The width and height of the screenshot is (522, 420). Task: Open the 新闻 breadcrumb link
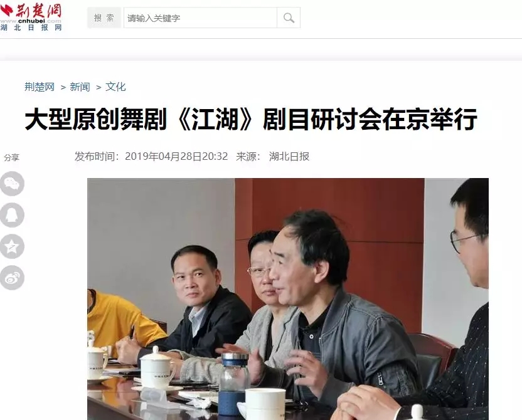[x=80, y=87]
